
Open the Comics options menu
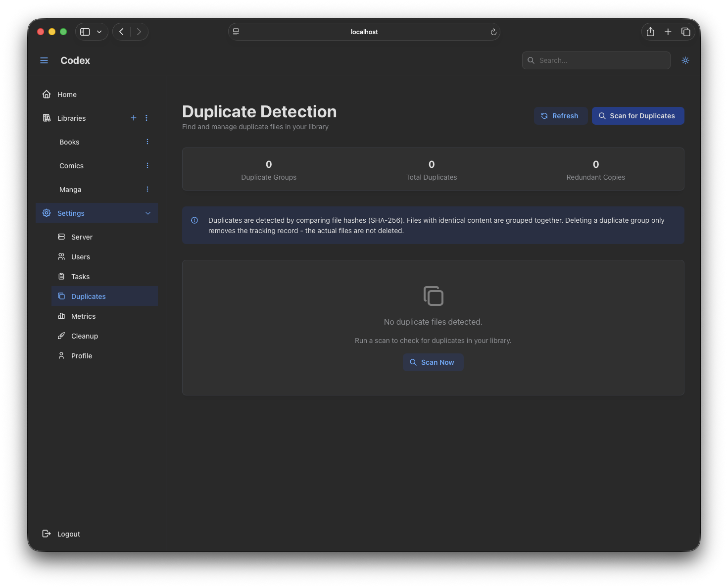point(147,165)
